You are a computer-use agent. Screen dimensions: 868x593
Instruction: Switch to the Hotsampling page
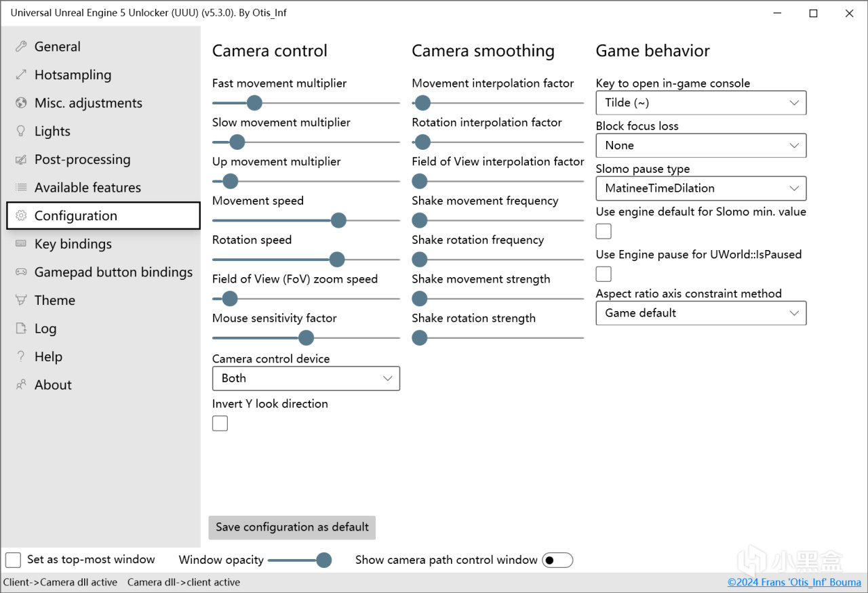[x=103, y=75]
